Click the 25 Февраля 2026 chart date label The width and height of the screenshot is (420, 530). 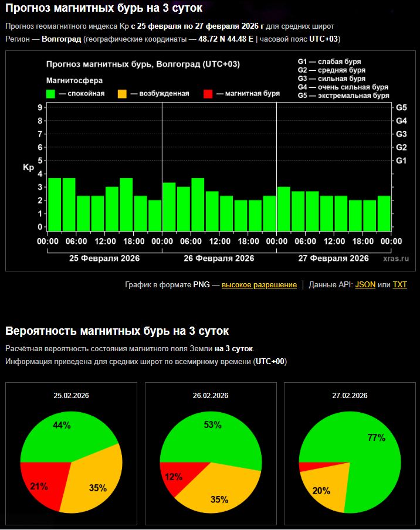click(104, 258)
